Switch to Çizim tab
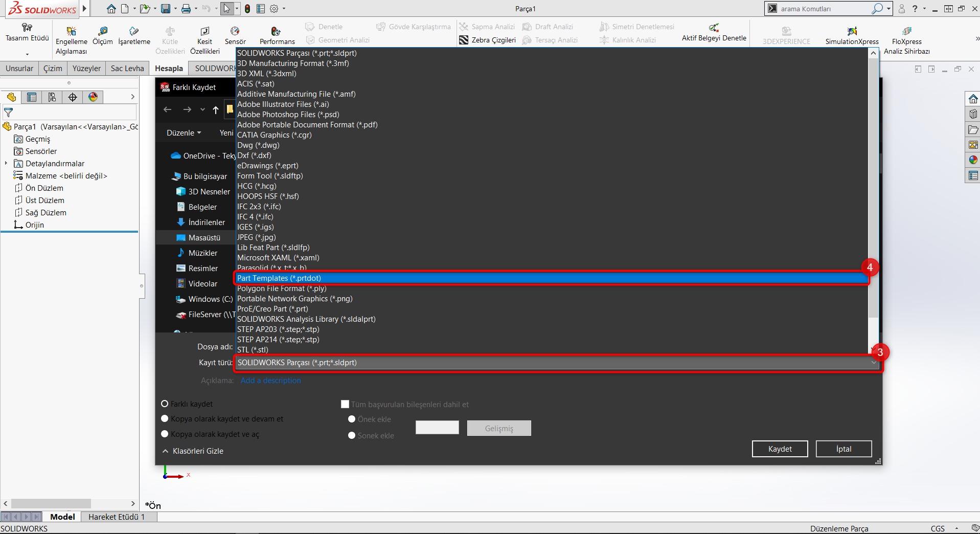The width and height of the screenshot is (980, 534). pyautogui.click(x=53, y=69)
